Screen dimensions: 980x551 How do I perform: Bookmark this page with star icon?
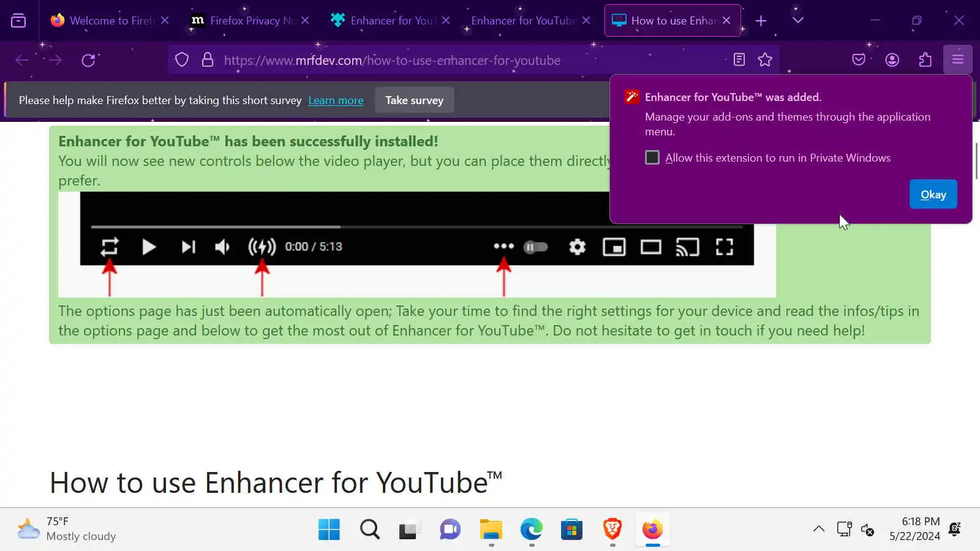point(765,60)
